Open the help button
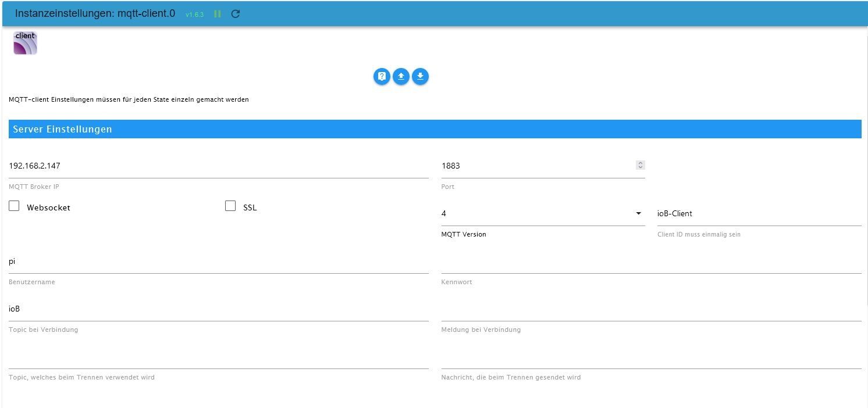 coord(382,77)
